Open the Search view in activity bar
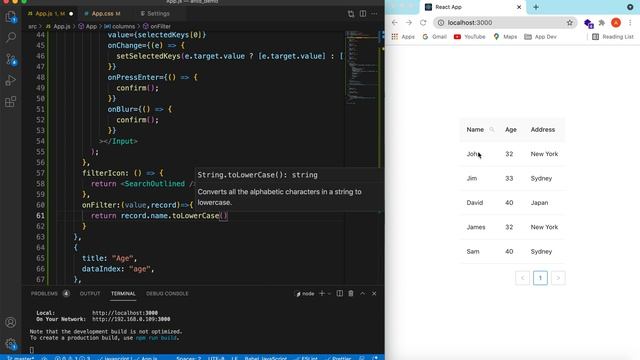This screenshot has width=640, height=360. click(x=11, y=38)
